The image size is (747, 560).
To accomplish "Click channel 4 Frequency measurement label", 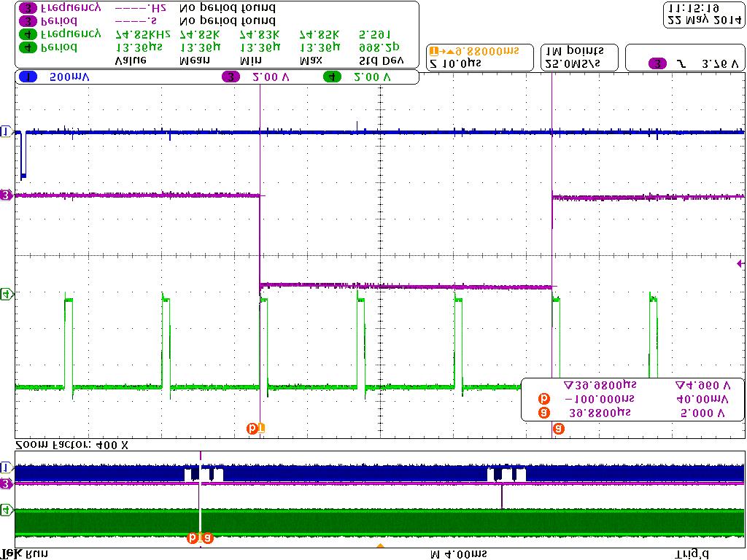I will [71, 34].
